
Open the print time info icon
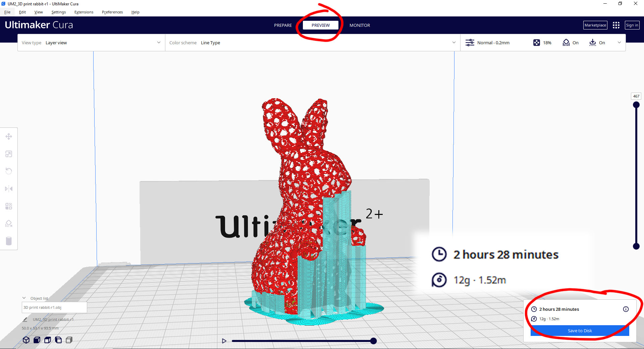[x=626, y=309]
